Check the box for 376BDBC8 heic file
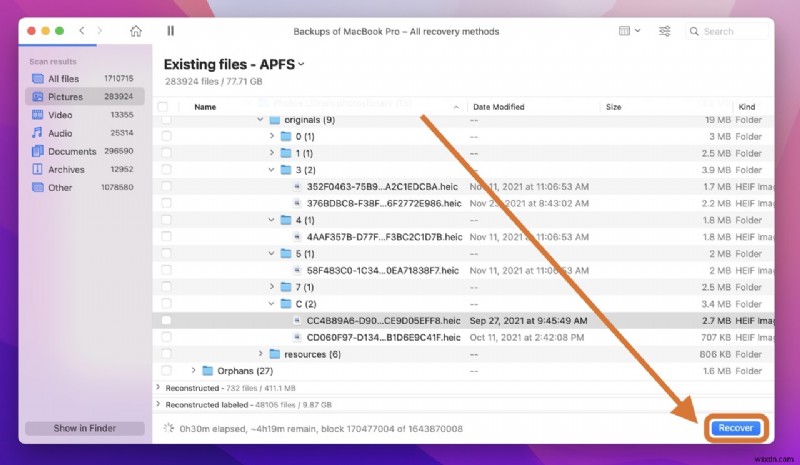800x465 pixels. 166,203
